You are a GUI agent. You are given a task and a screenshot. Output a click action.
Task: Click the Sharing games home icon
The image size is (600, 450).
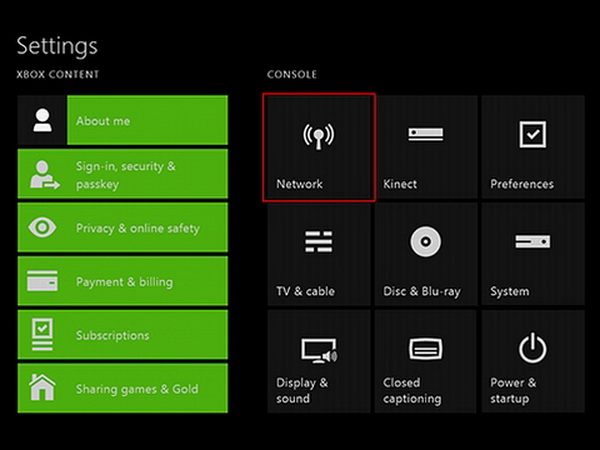tap(42, 387)
